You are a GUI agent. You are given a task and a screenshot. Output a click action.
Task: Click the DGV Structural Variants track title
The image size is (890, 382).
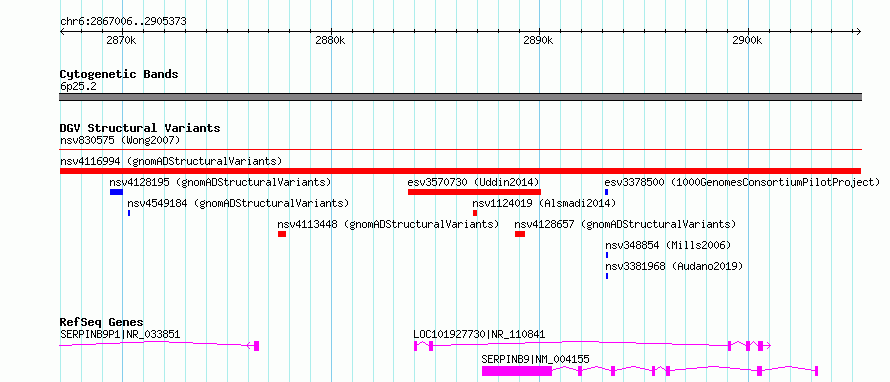point(140,128)
